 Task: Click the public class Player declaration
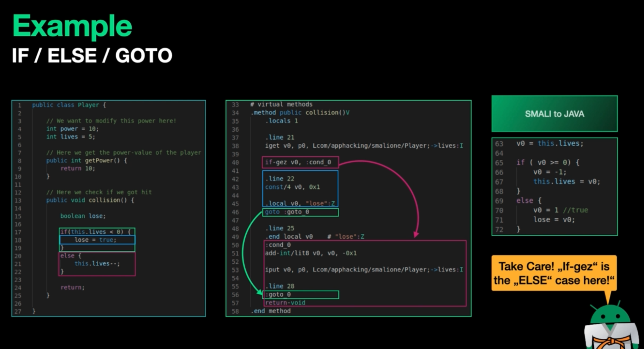pos(69,105)
